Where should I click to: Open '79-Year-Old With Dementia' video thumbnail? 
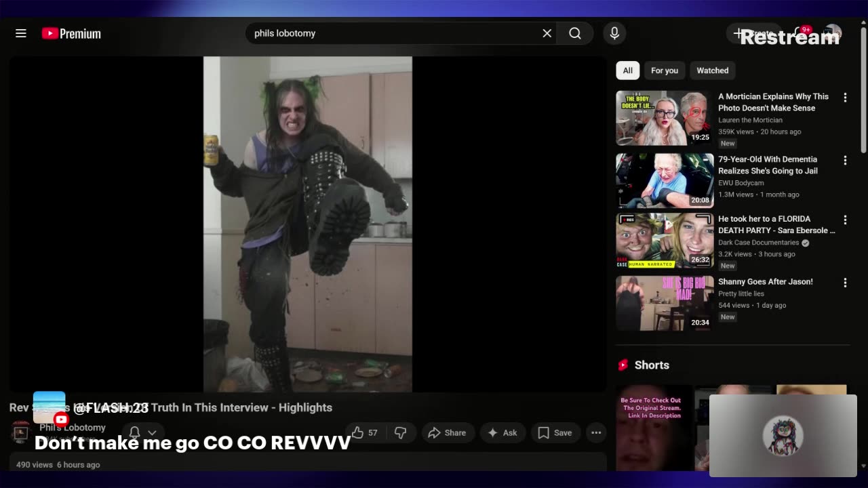click(665, 180)
